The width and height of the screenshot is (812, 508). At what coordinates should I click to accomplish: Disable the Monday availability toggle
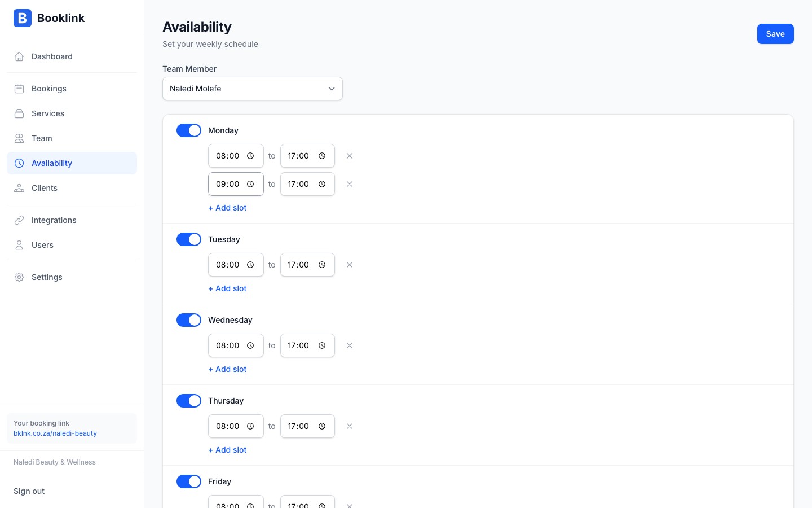click(189, 130)
